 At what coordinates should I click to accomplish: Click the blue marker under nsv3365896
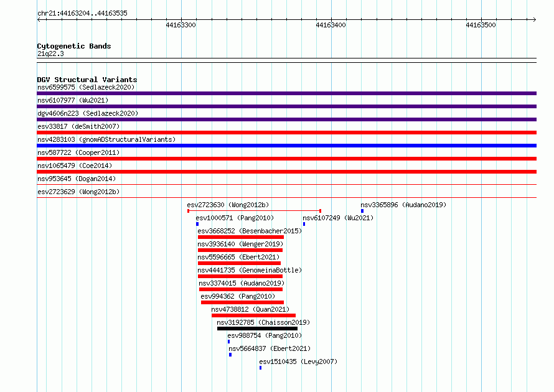362,211
